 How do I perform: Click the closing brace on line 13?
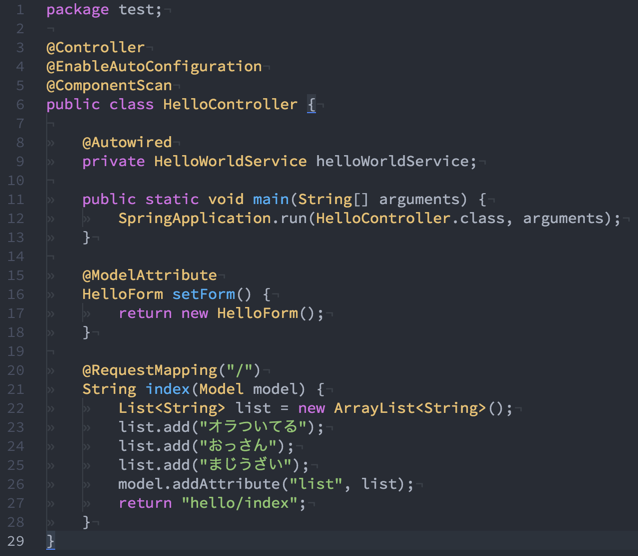coord(86,238)
